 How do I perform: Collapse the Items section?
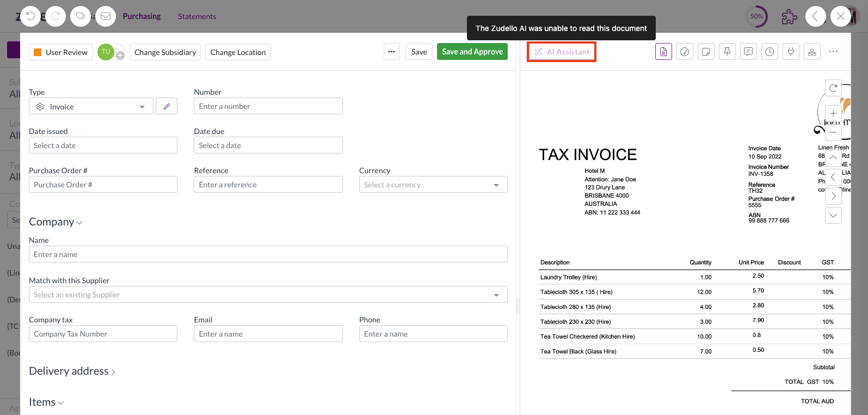click(x=46, y=402)
